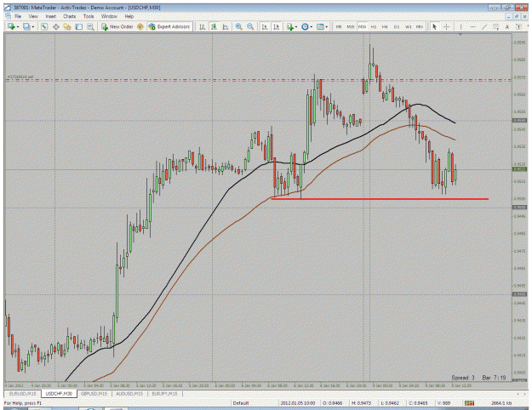Toggle the Strategy Tester icon
The width and height of the screenshot is (532, 410).
[90, 26]
